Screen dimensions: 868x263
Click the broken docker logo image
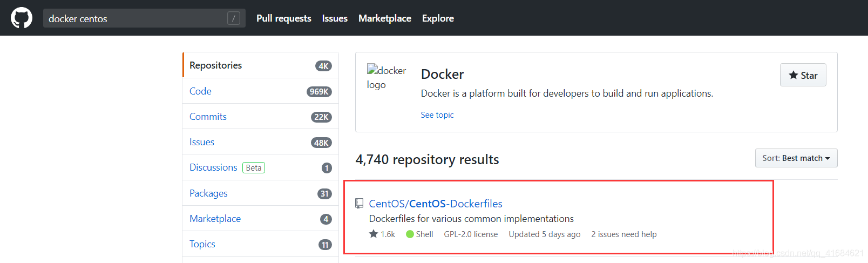pos(386,77)
